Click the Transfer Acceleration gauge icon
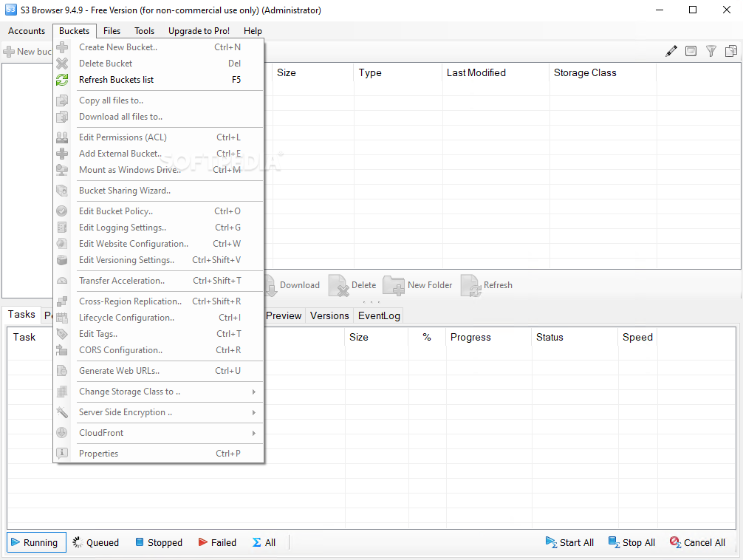This screenshot has width=743, height=560. pyautogui.click(x=62, y=281)
